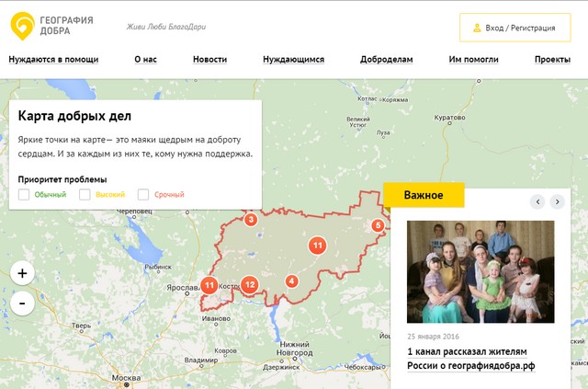
Task: Click the 25 января 2016 date text
Action: coord(433,337)
